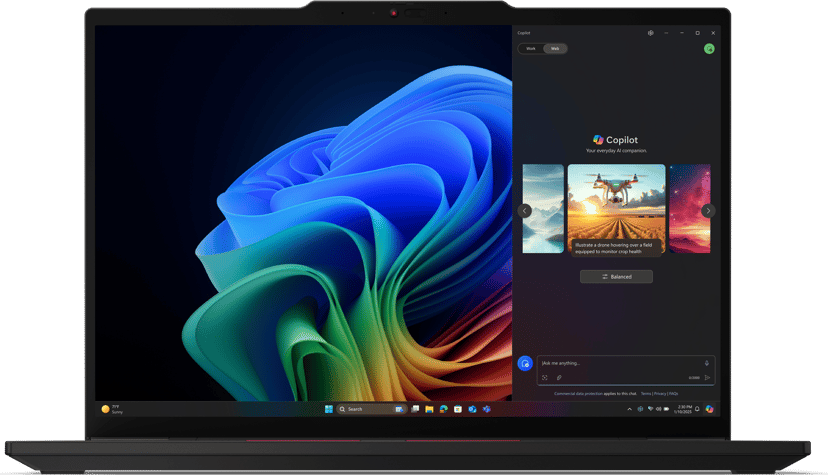This screenshot has height=475, width=828.
Task: Show the previous Copilot suggestion card
Action: point(524,211)
